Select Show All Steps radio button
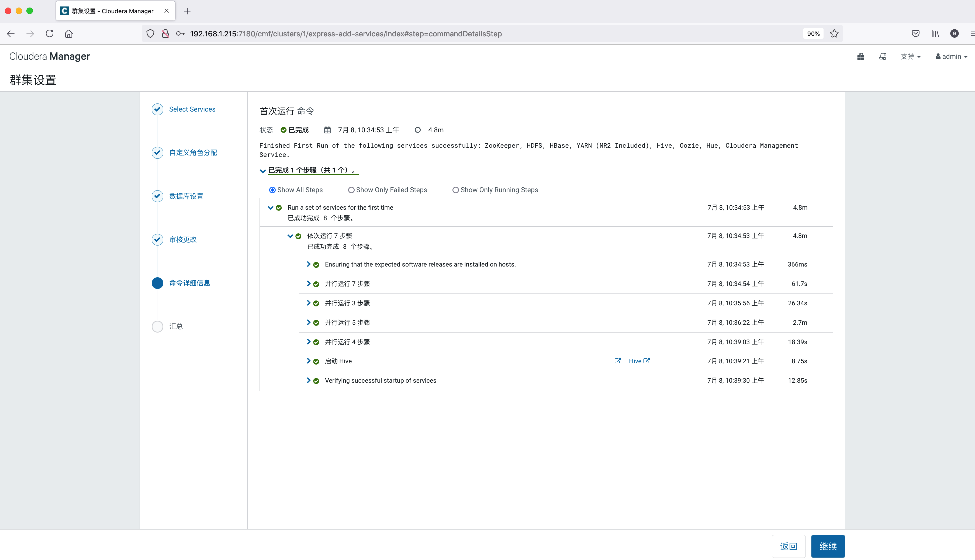 pos(272,190)
